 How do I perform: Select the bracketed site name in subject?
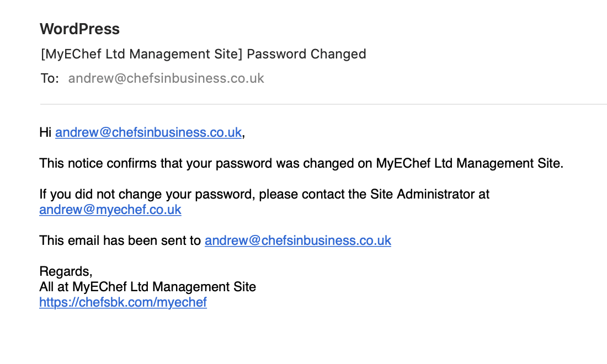[142, 54]
